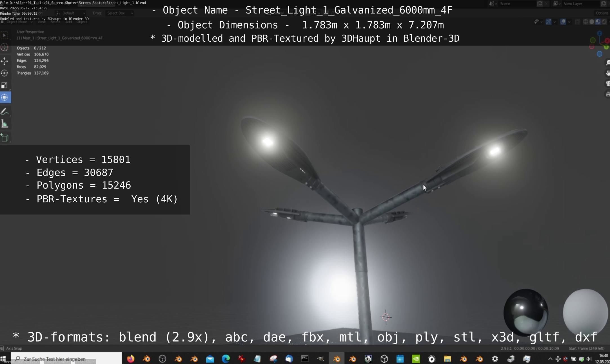
Task: Click the Axis Snap status text
Action: pyautogui.click(x=14, y=348)
